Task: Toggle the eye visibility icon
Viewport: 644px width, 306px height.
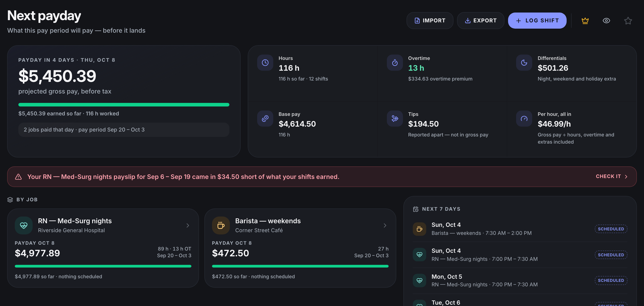Action: point(606,21)
